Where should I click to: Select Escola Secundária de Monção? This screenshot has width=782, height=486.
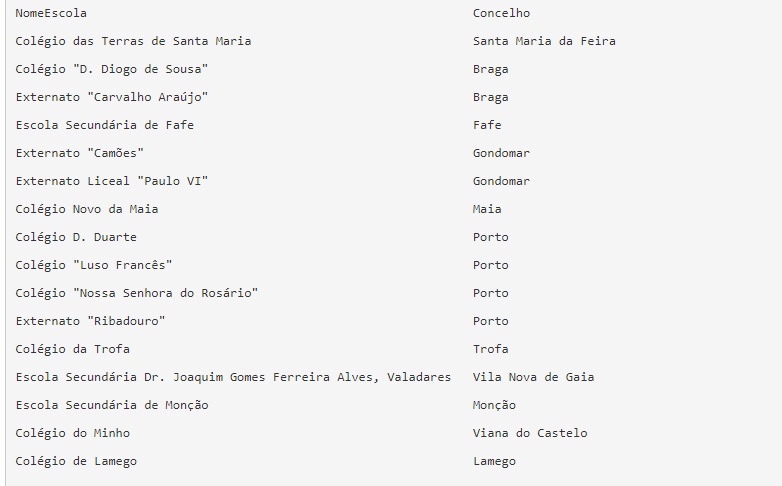pos(112,405)
